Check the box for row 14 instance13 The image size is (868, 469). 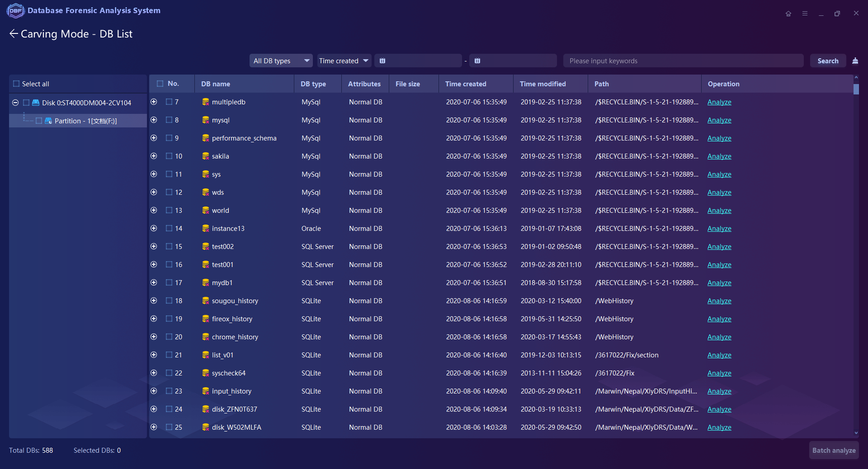pyautogui.click(x=169, y=229)
